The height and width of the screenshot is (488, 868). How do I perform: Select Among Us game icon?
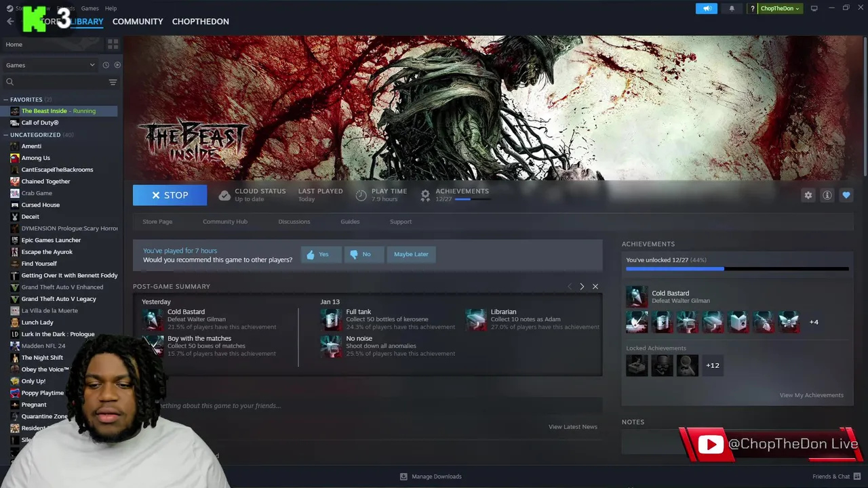[15, 158]
